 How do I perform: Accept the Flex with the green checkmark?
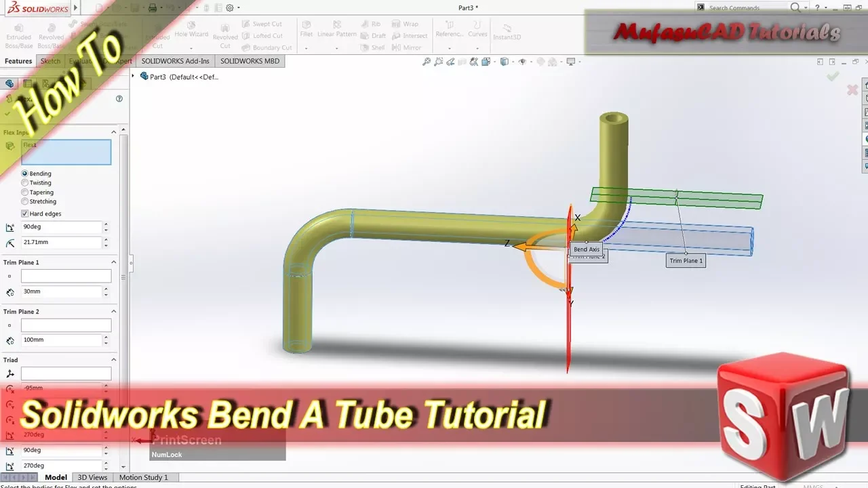(x=833, y=77)
